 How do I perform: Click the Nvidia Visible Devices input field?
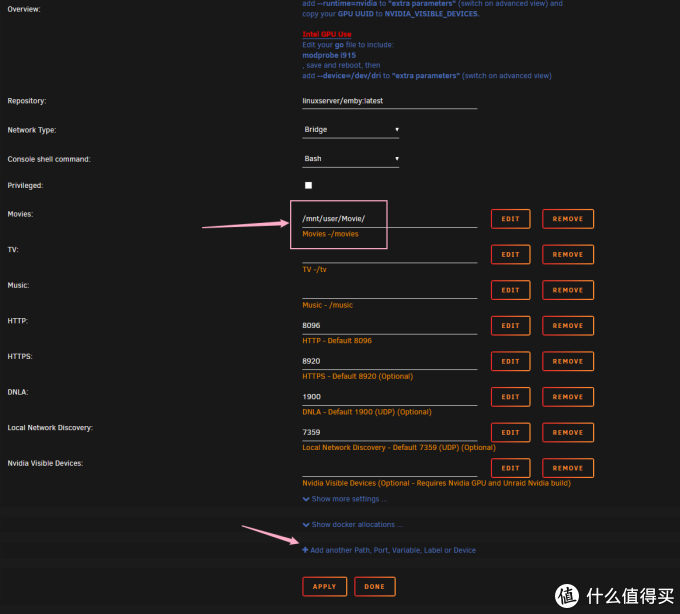[x=389, y=468]
